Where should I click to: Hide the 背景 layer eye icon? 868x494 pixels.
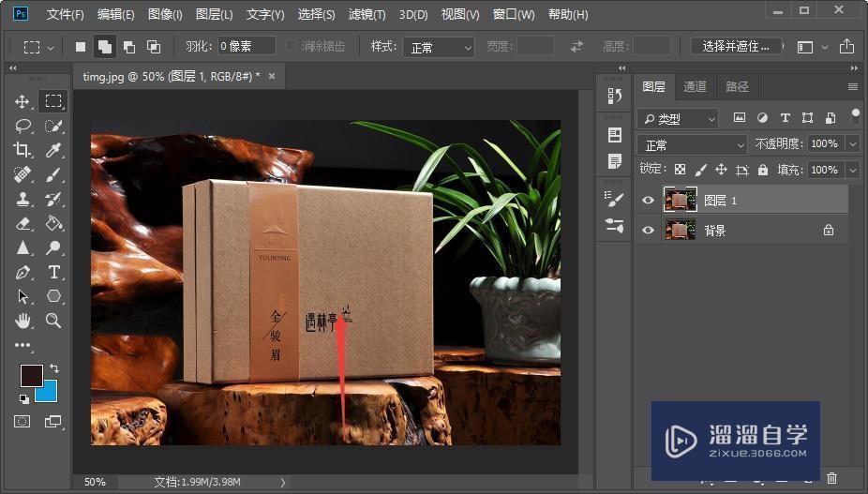pos(648,230)
